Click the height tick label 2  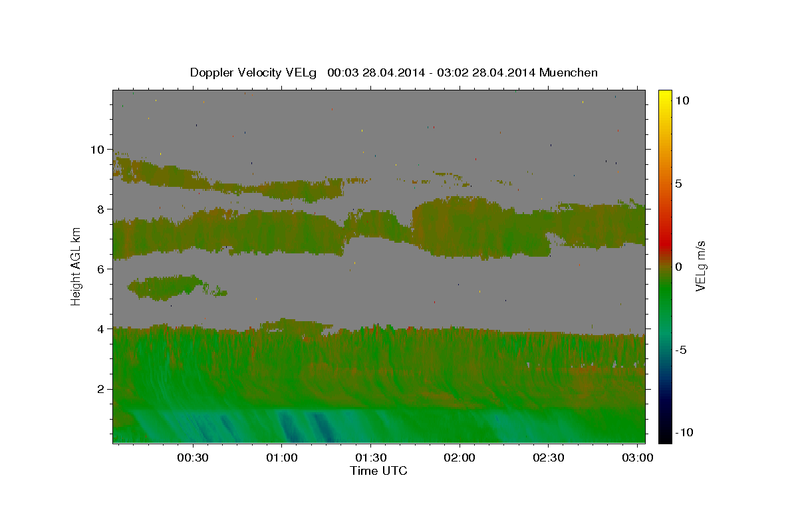(100, 389)
